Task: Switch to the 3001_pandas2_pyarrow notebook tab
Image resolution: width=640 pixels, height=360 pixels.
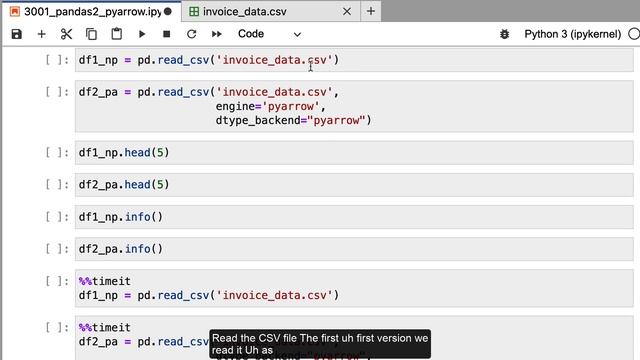Action: [92, 11]
